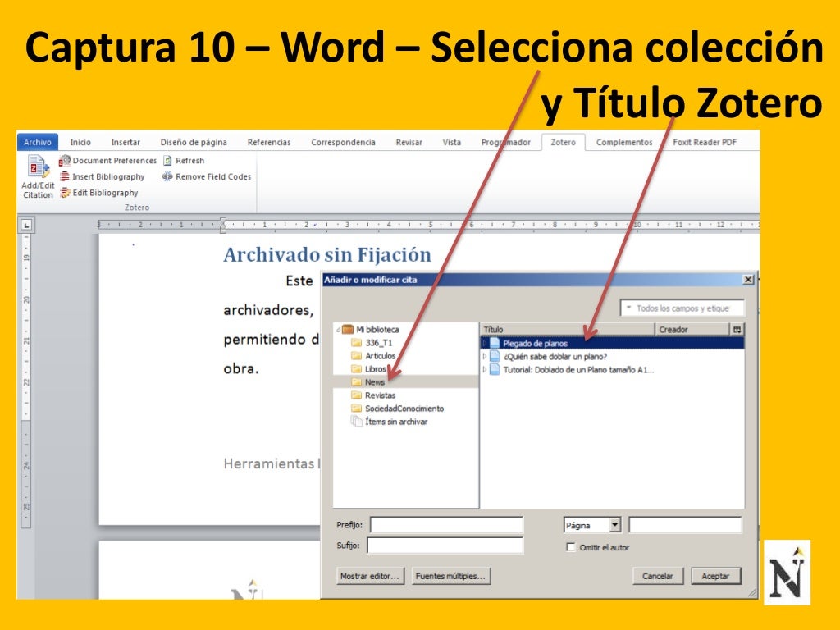Screen dimensions: 840x630
Task: Expand the Tutorial: Doblado item
Action: coord(484,370)
